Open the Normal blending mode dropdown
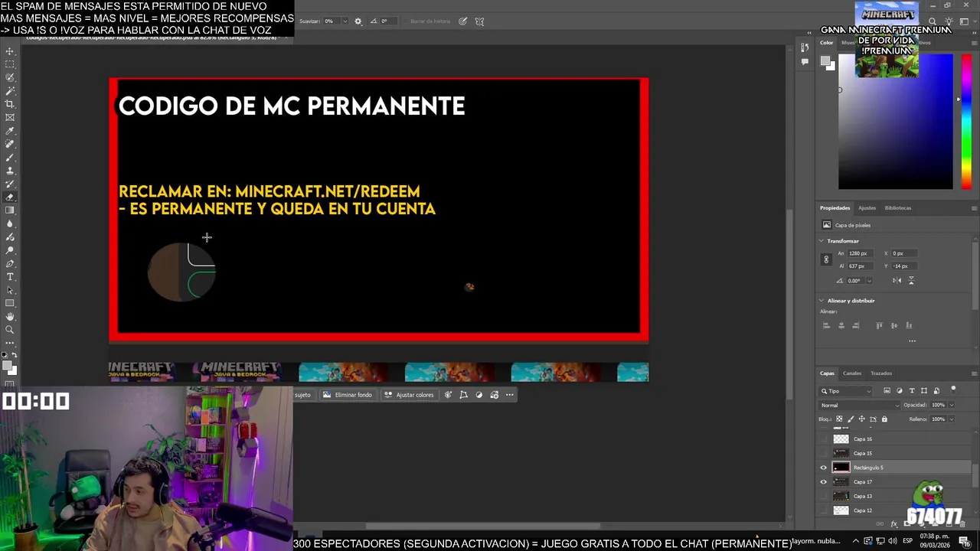 click(859, 405)
